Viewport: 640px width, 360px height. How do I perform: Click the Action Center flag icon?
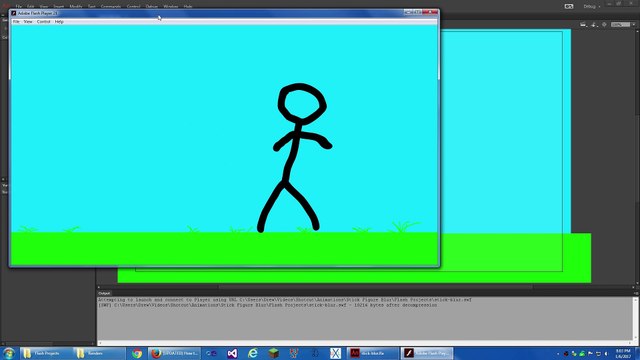click(590, 353)
